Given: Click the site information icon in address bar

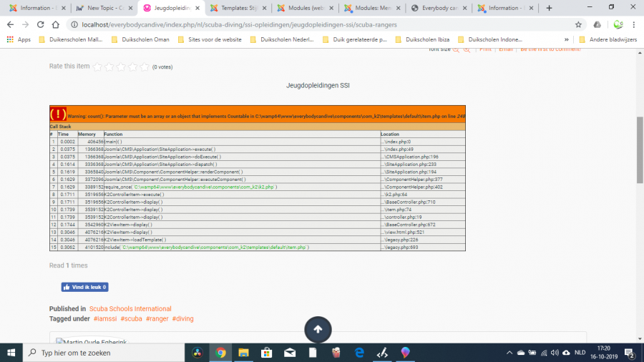Looking at the screenshot, I should coord(74,24).
